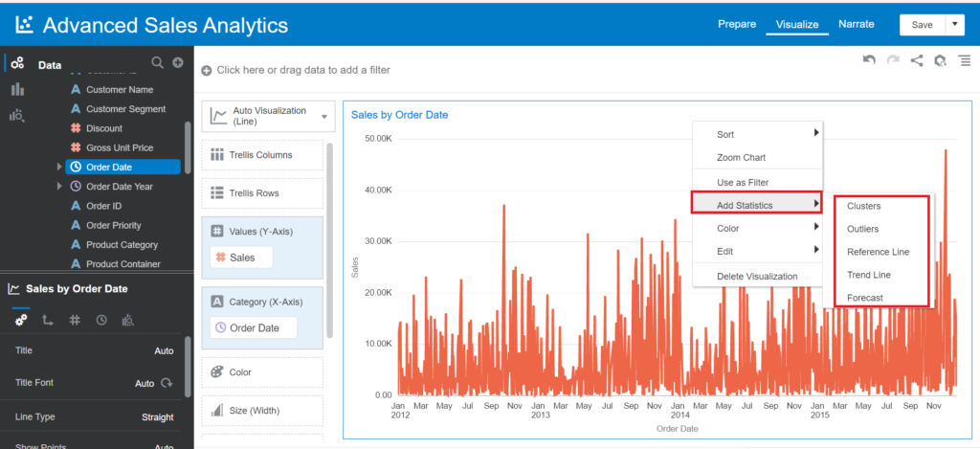Click the Color palette drop target icon

[216, 372]
